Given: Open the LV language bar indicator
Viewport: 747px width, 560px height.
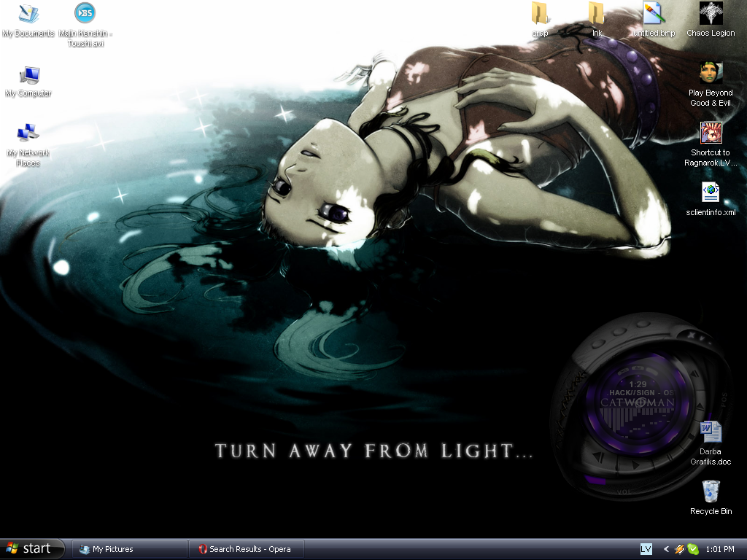Looking at the screenshot, I should tap(646, 549).
